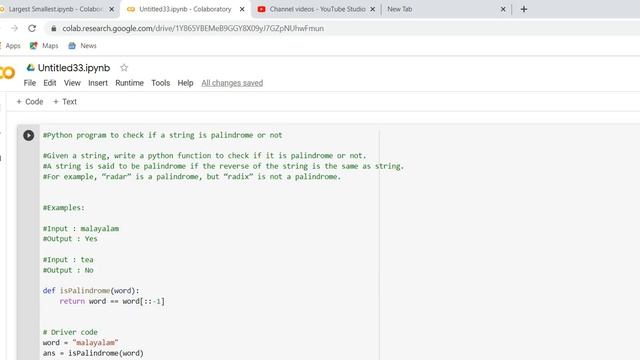The image size is (640, 360).
Task: Close the Untitled33.ipynb tab
Action: pyautogui.click(x=242, y=9)
